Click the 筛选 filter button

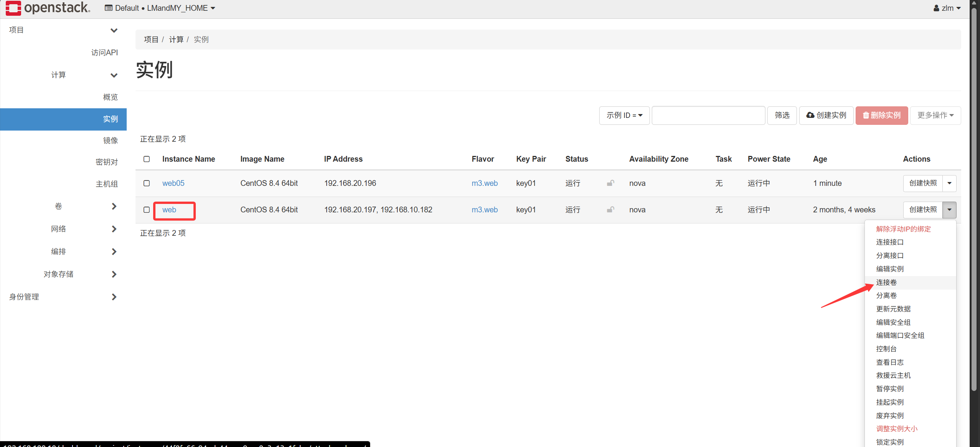coord(782,115)
